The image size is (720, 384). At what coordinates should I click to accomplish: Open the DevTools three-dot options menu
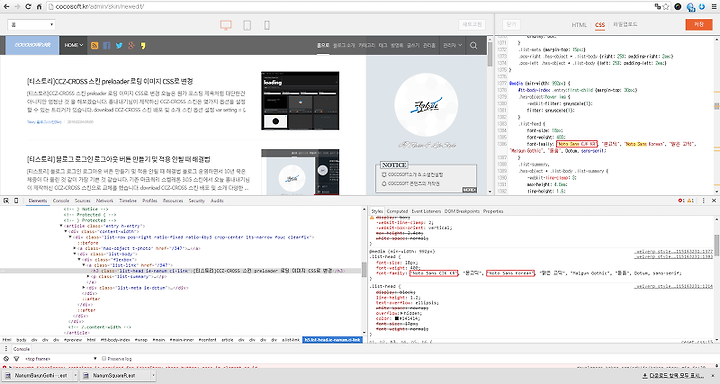pos(703,201)
